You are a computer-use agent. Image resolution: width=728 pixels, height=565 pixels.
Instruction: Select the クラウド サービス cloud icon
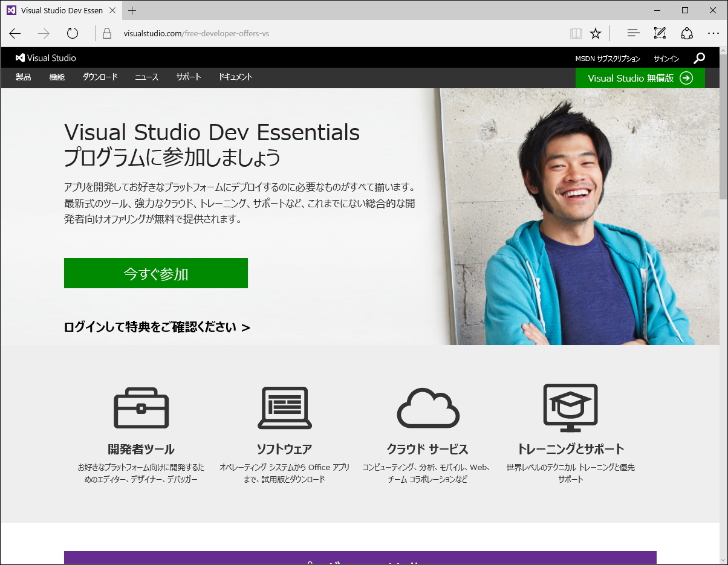point(427,408)
